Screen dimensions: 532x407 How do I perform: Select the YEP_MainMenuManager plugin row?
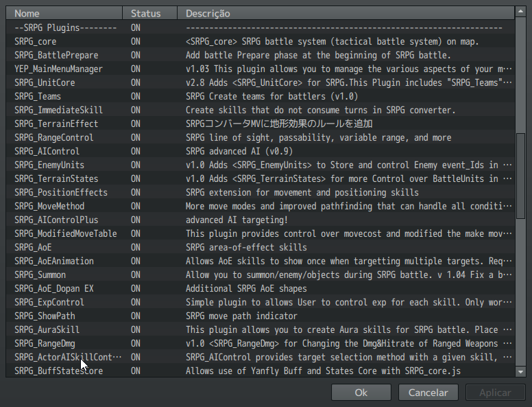click(261, 69)
